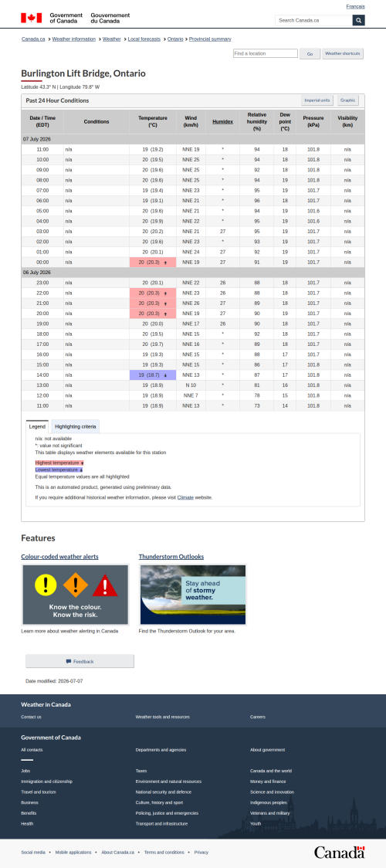Click the Canada wordmark in footer
The image size is (386, 868).
point(340,852)
